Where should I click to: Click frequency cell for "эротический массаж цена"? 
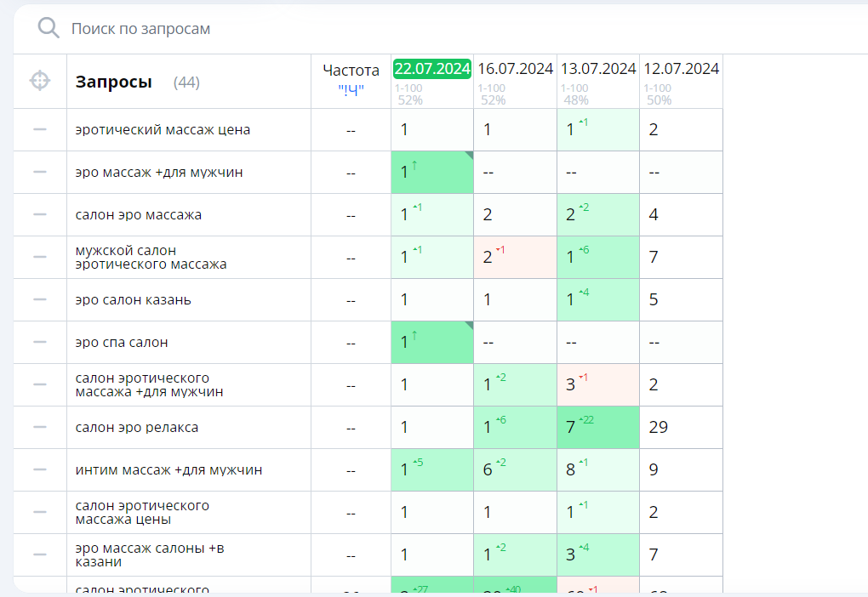(351, 129)
